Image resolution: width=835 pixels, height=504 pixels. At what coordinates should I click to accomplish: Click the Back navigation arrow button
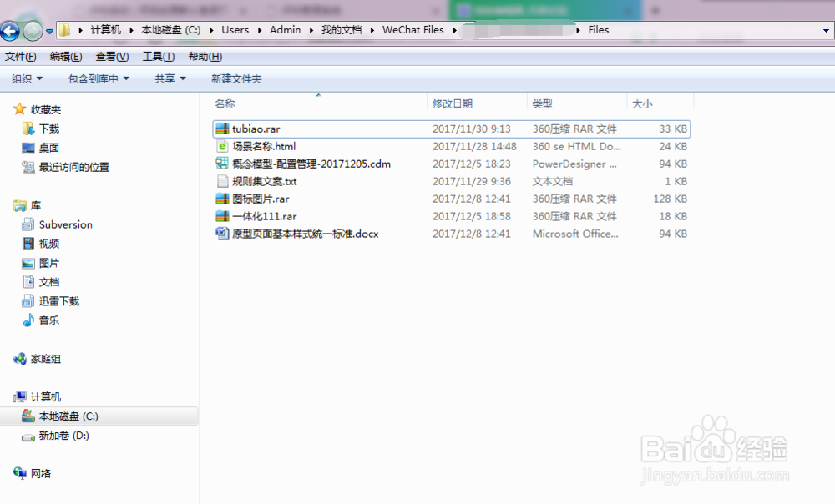pos(9,31)
